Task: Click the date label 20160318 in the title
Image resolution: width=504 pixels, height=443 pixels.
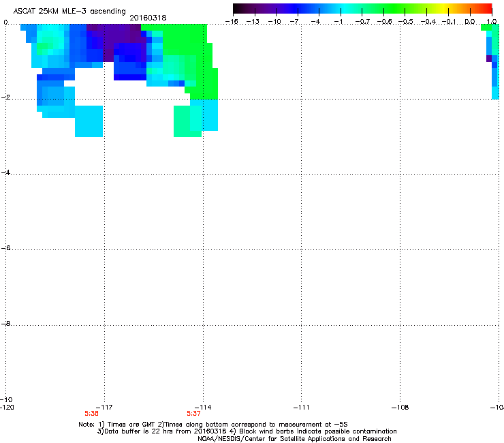Action: pos(148,18)
